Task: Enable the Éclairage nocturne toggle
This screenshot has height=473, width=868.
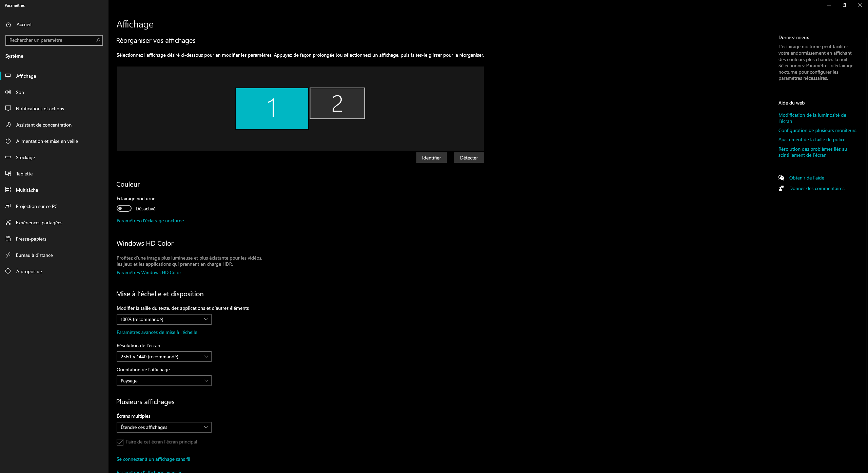Action: (x=124, y=208)
